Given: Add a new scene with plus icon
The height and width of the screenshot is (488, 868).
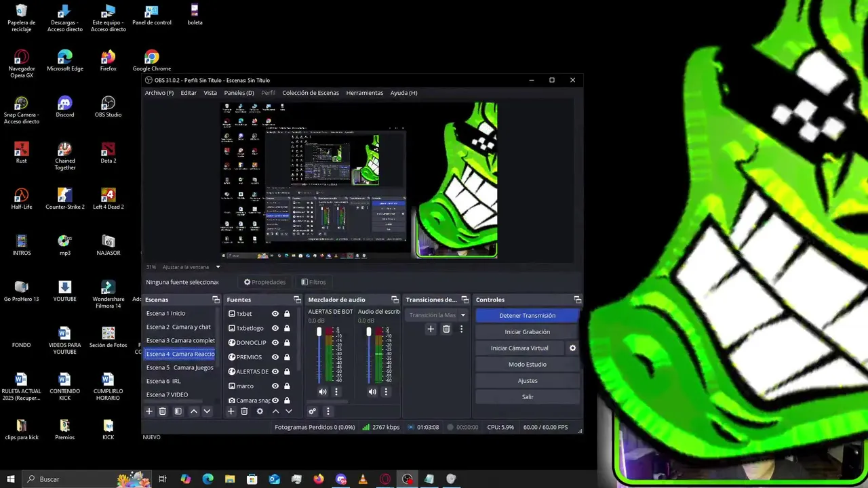Looking at the screenshot, I should click(x=149, y=411).
